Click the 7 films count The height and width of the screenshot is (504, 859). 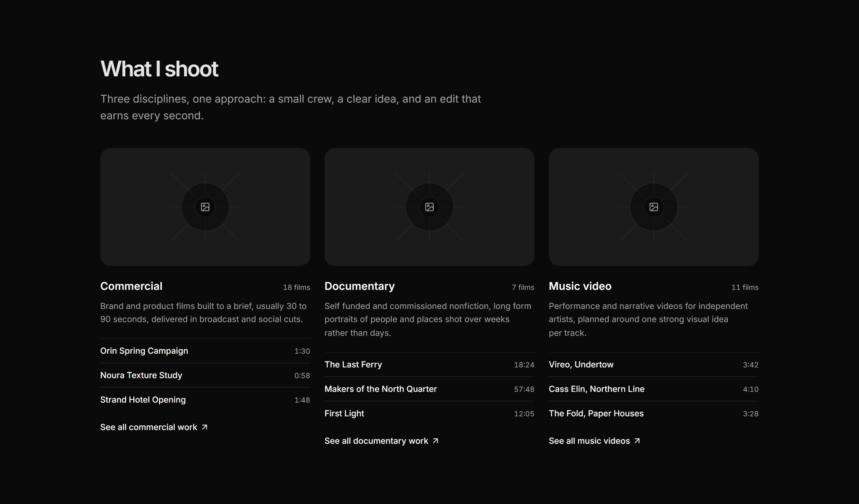[x=523, y=287]
